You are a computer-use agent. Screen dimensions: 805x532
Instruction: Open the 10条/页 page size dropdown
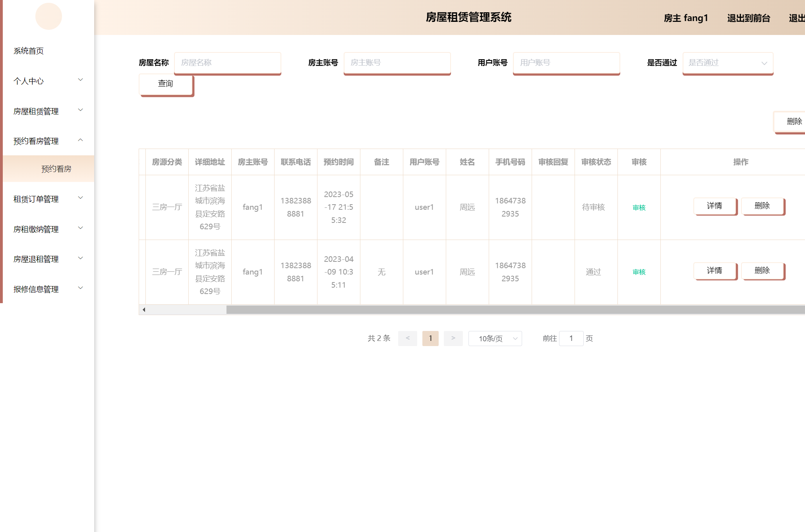495,339
